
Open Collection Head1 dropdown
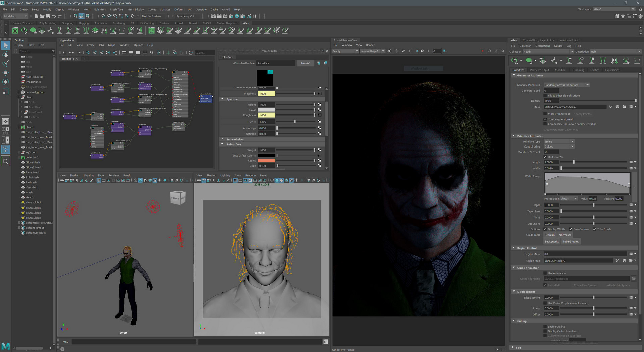548,52
